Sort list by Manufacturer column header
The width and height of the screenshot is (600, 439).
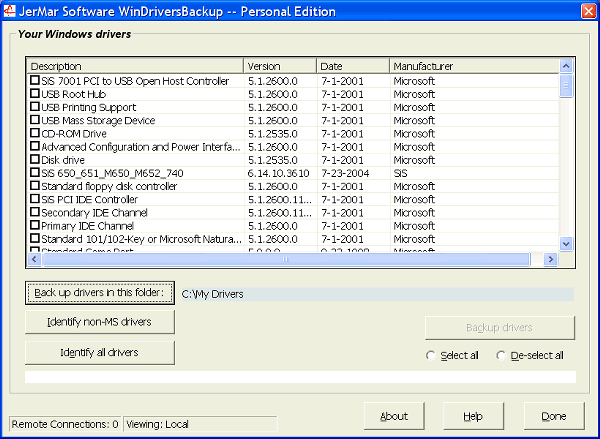[474, 66]
